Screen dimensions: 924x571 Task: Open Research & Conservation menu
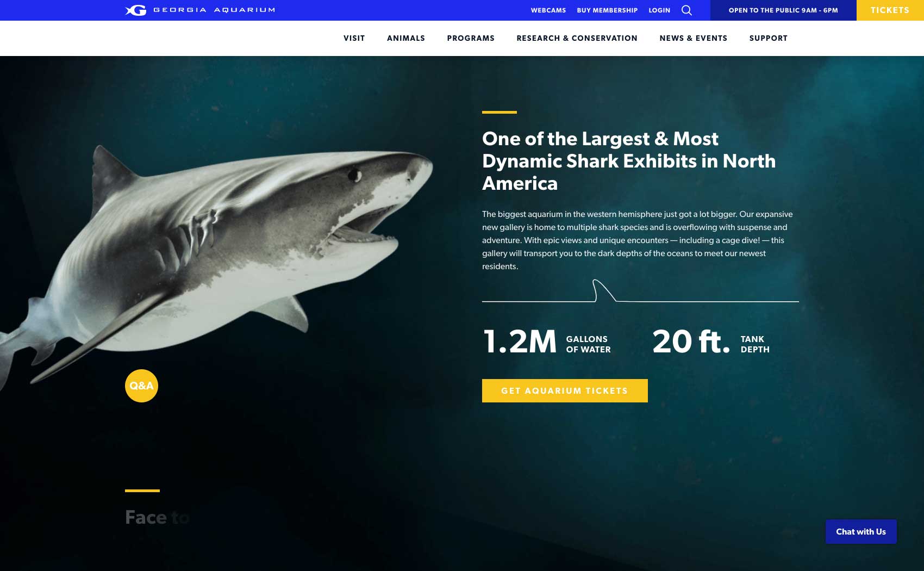pyautogui.click(x=577, y=38)
